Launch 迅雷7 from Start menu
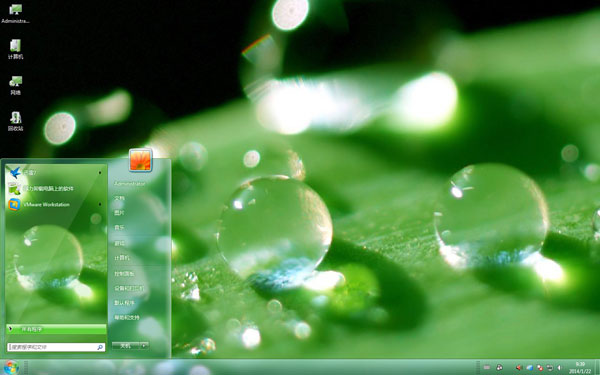 56,173
